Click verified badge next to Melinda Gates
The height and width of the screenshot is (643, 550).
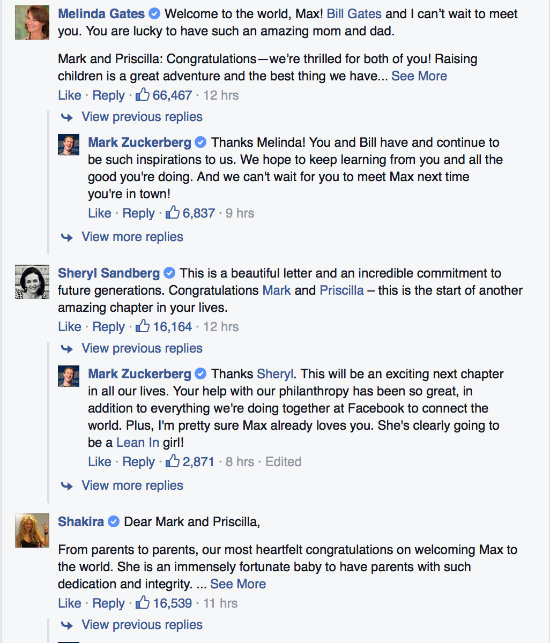point(154,14)
